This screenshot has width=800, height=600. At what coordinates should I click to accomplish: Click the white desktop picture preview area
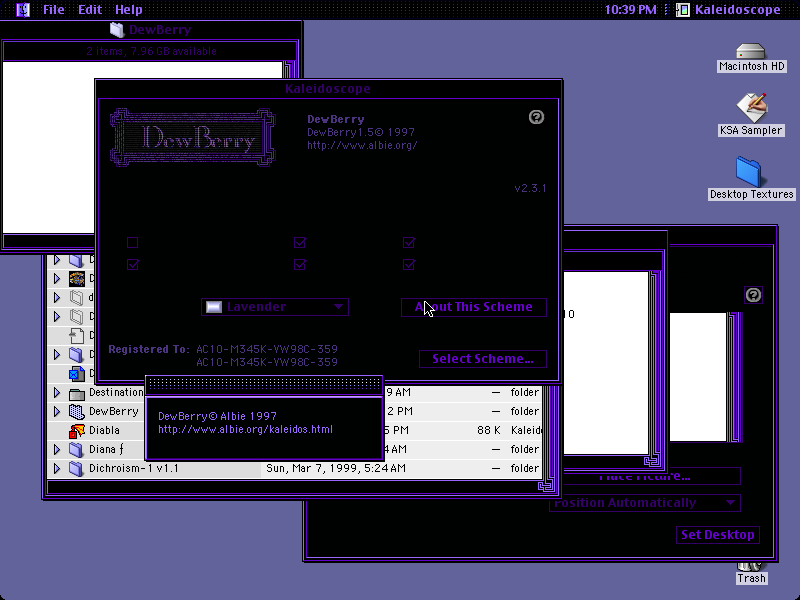pos(697,377)
